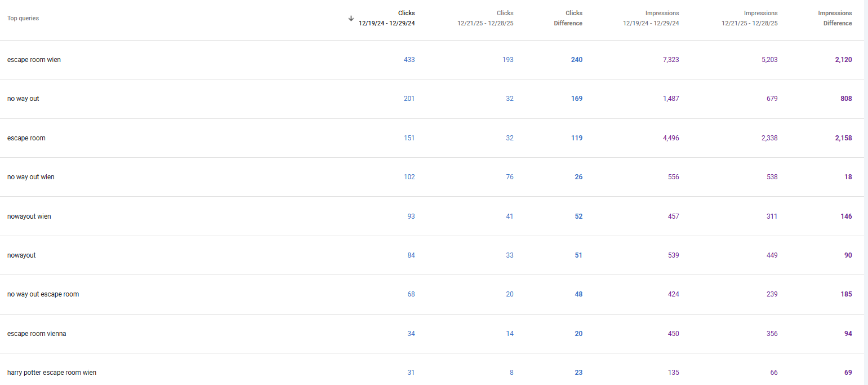Click the vertical scrollbar on the right edge

[x=866, y=192]
